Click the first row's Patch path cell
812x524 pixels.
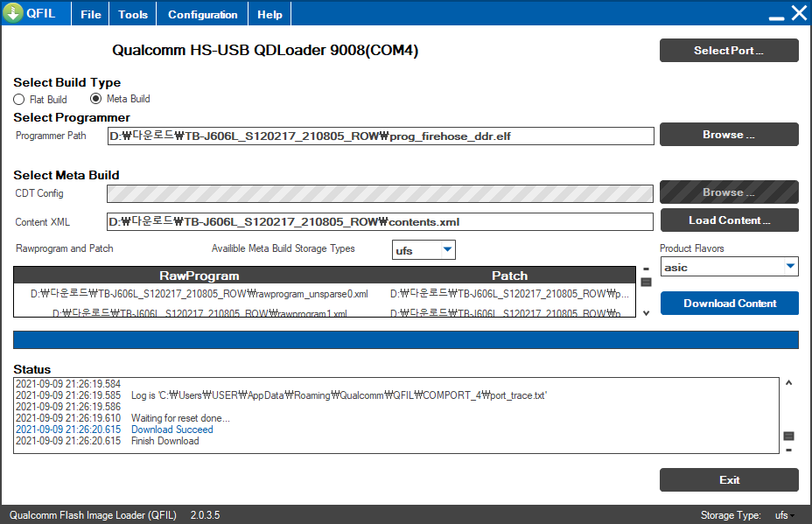tap(509, 294)
